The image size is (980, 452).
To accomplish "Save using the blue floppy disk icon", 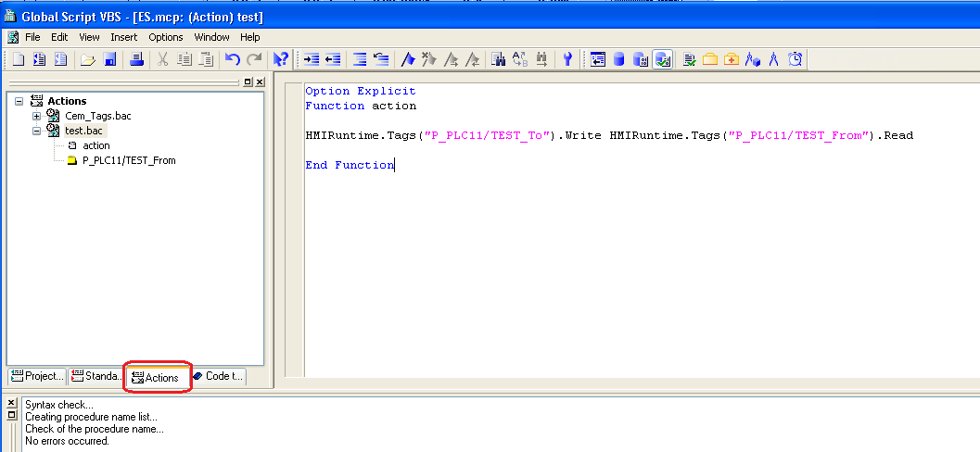I will [110, 59].
